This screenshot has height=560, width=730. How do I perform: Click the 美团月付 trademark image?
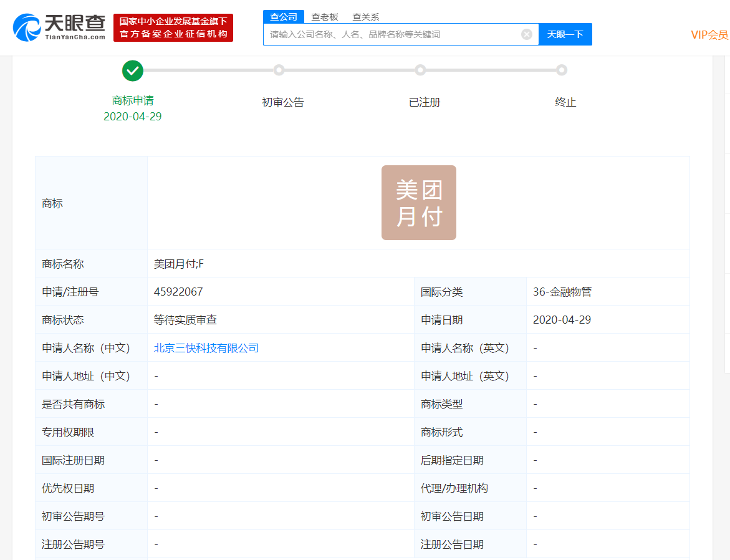coord(419,203)
